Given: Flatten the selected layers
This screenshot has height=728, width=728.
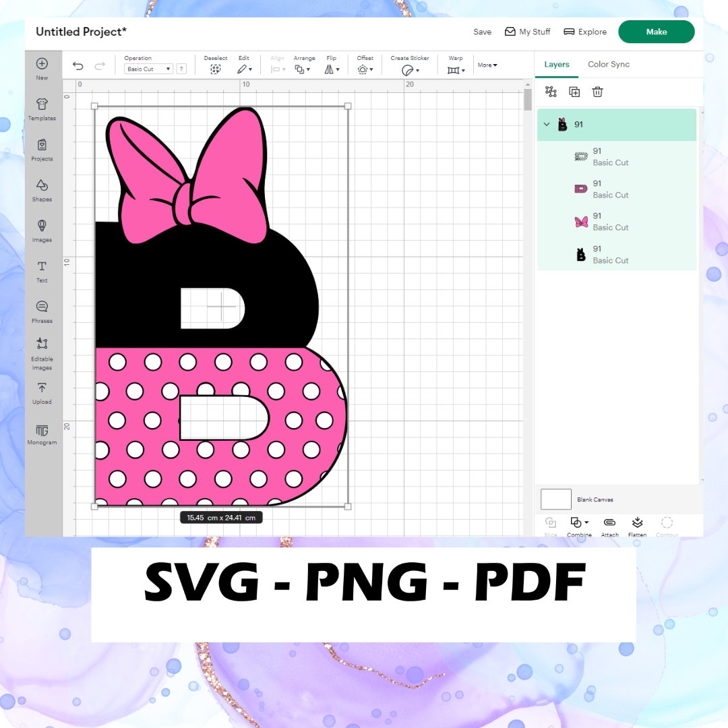Looking at the screenshot, I should coord(638,526).
